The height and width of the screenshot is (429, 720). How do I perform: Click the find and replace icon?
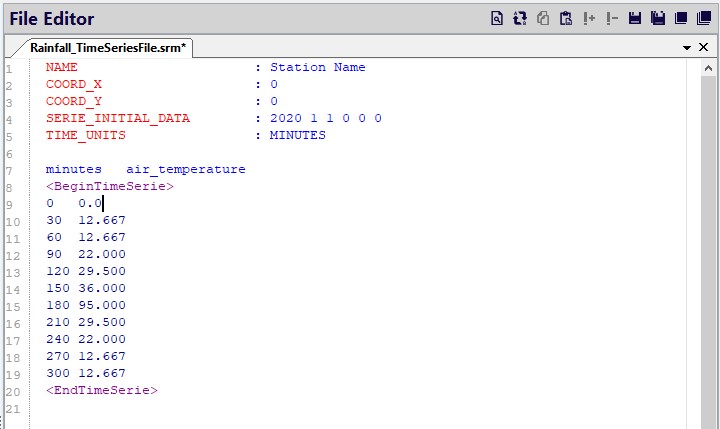(520, 18)
